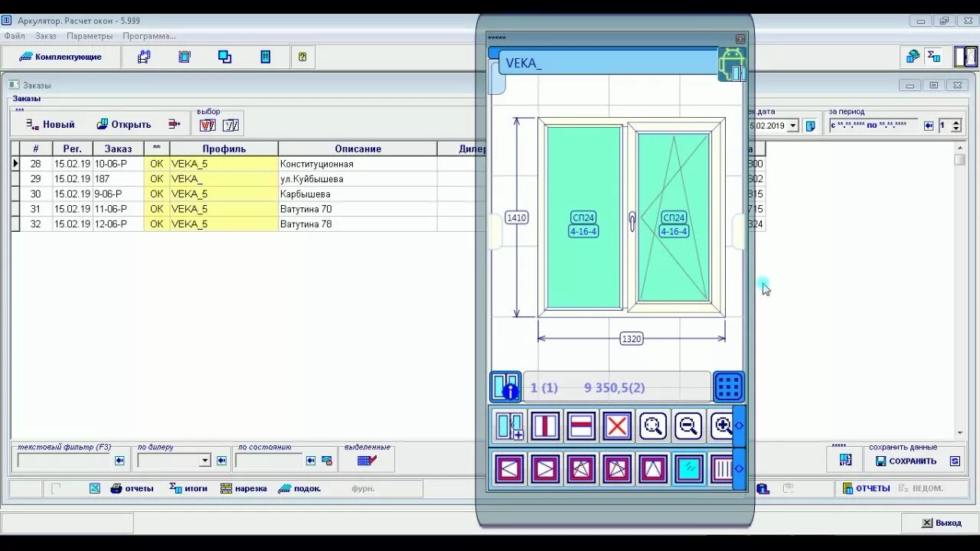
Task: Click the Выход button
Action: tap(941, 523)
